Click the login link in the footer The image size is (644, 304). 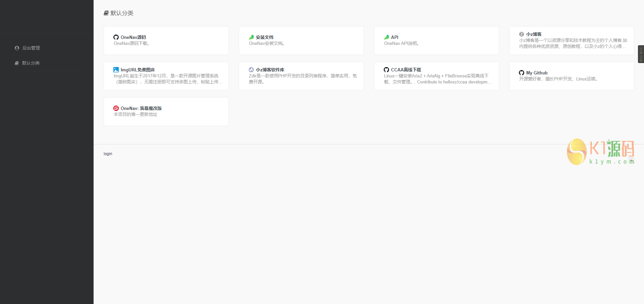[x=108, y=154]
